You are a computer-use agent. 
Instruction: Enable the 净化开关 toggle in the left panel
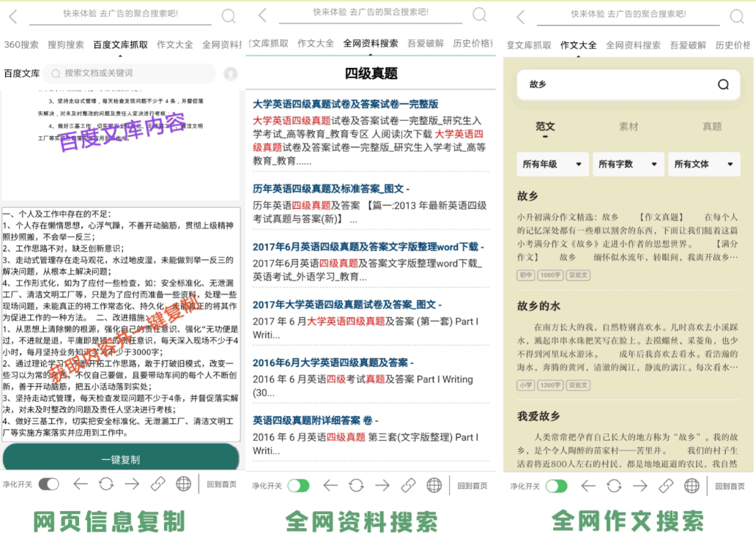pyautogui.click(x=49, y=484)
